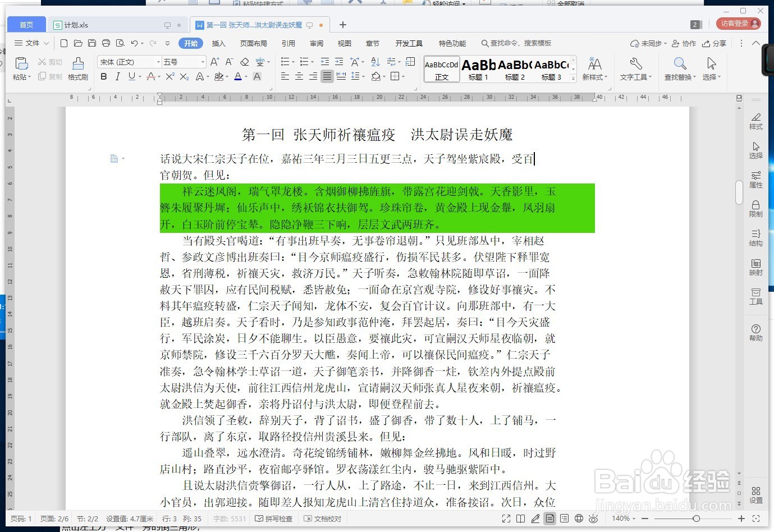Click the 分享 share button
Screen dimensions: 774x532
719,43
